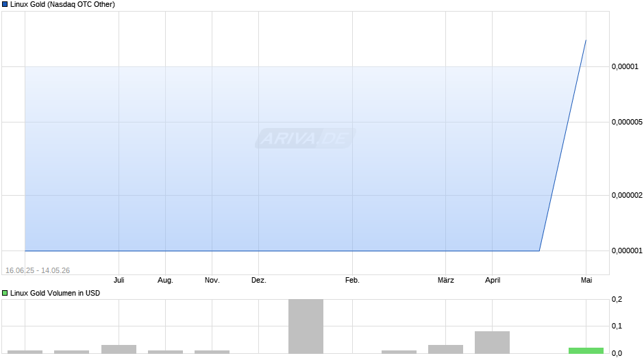The width and height of the screenshot is (644, 360).
Task: Click the green volume legend square
Action: [x=5, y=293]
